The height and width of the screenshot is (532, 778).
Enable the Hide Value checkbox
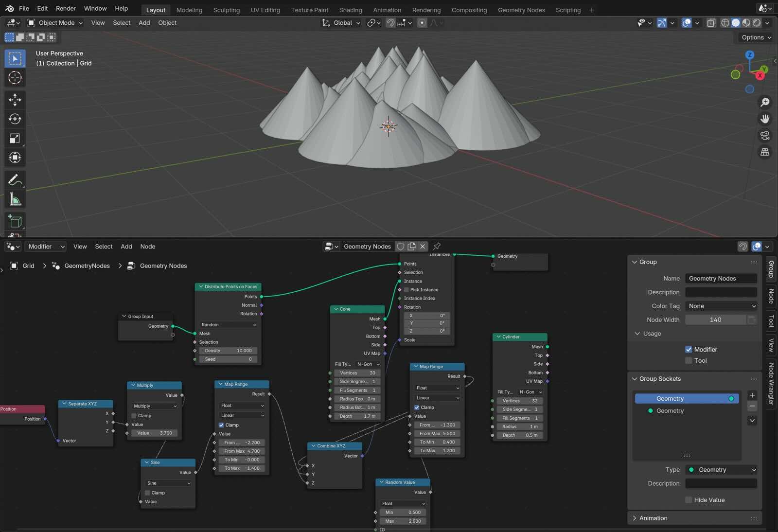point(689,500)
